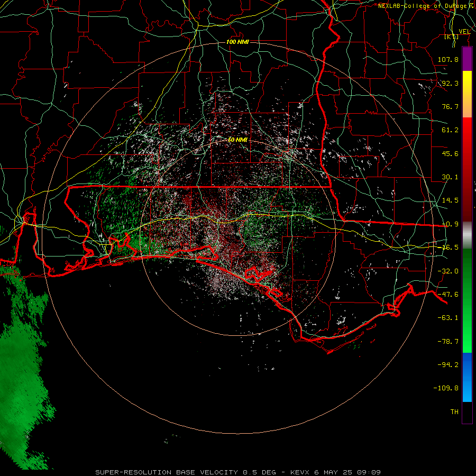Click the -94.2 legend value

pyautogui.click(x=448, y=365)
